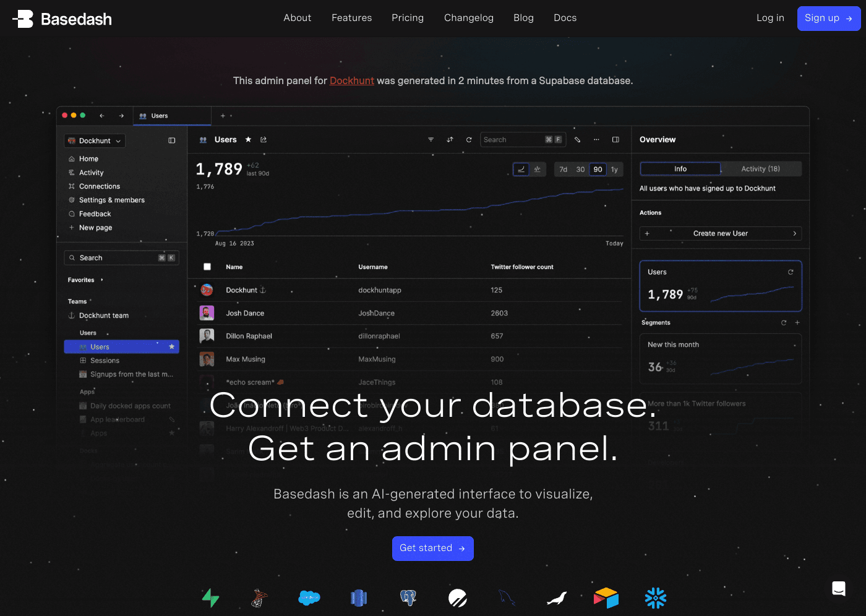This screenshot has height=616, width=866.
Task: Open Dockhunt team in sidebar
Action: tap(103, 315)
